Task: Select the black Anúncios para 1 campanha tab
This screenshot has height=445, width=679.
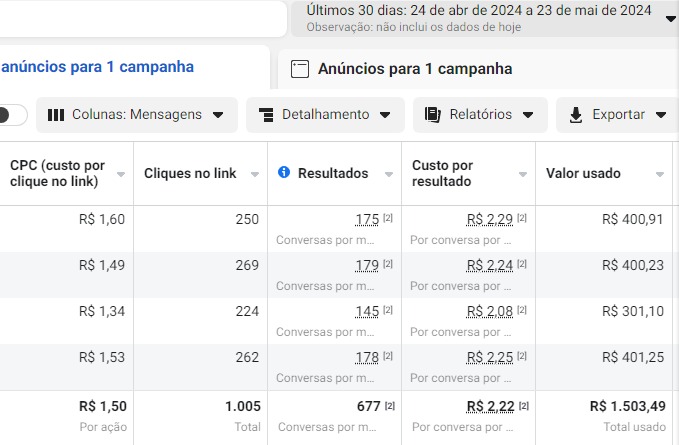Action: [414, 69]
